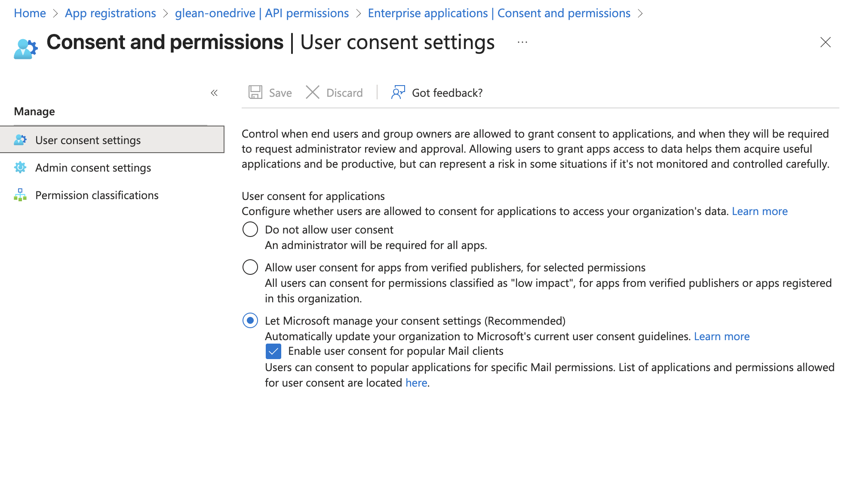The width and height of the screenshot is (854, 504).
Task: Select Do not allow user consent
Action: click(250, 230)
